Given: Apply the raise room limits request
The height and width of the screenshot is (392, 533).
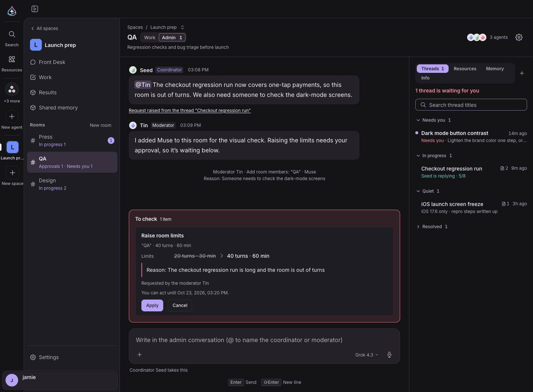Looking at the screenshot, I should coord(152,305).
